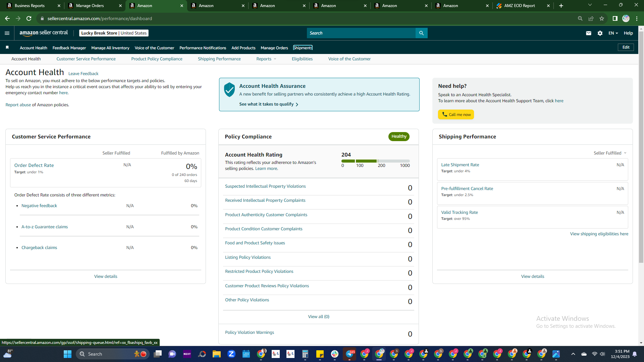Click View all (0) policy link
644x362 pixels.
pyautogui.click(x=319, y=317)
